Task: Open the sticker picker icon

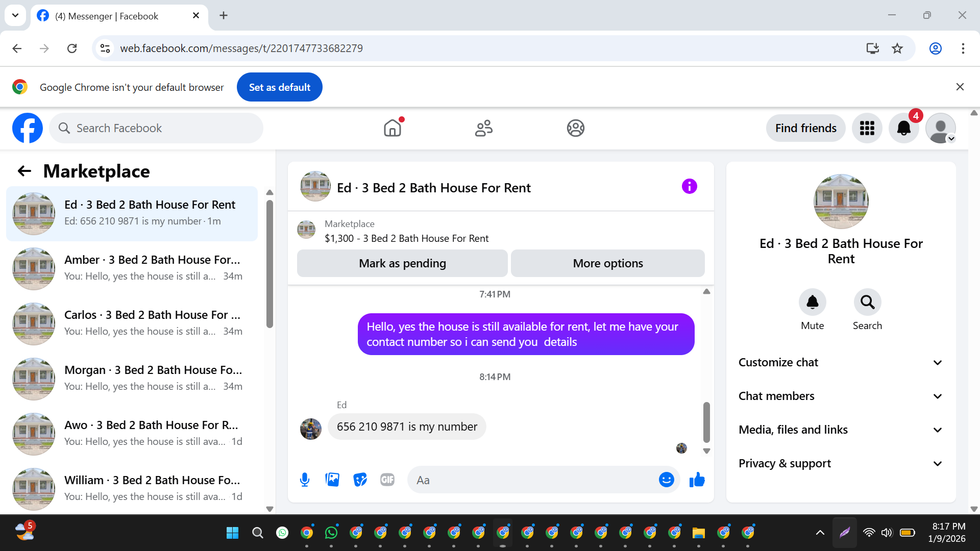Action: pyautogui.click(x=360, y=480)
